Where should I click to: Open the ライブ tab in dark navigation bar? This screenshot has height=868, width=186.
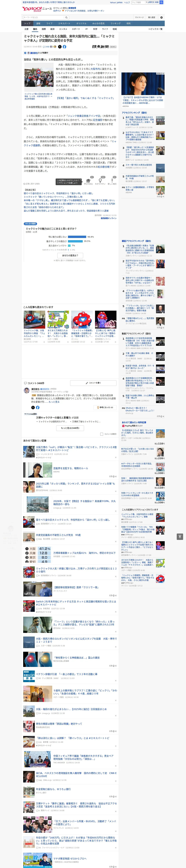pyautogui.click(x=49, y=24)
